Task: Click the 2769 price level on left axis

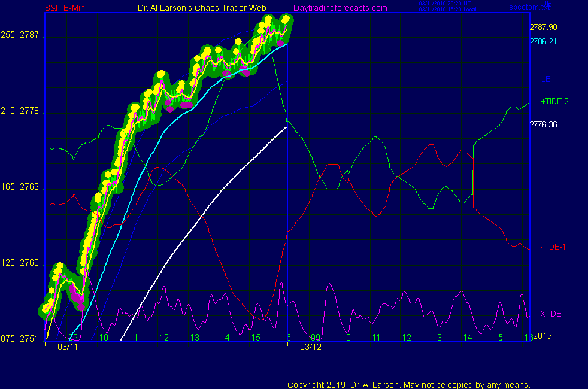Action: click(x=29, y=187)
